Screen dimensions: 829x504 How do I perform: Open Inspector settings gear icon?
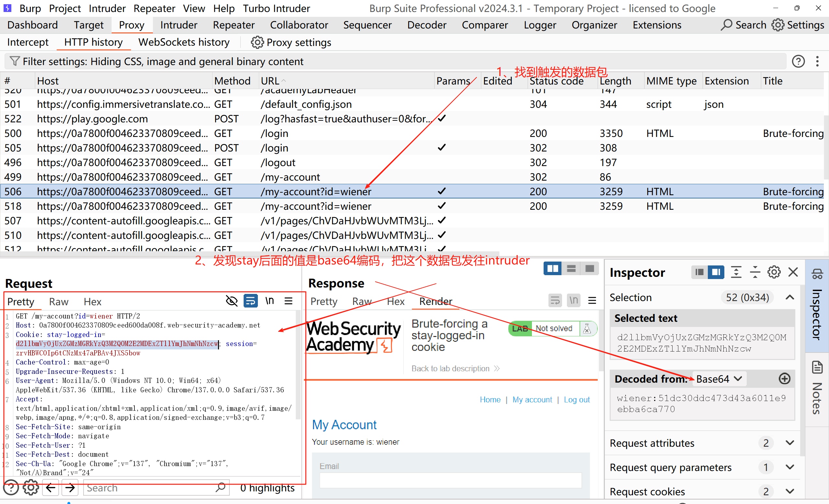[x=774, y=272]
